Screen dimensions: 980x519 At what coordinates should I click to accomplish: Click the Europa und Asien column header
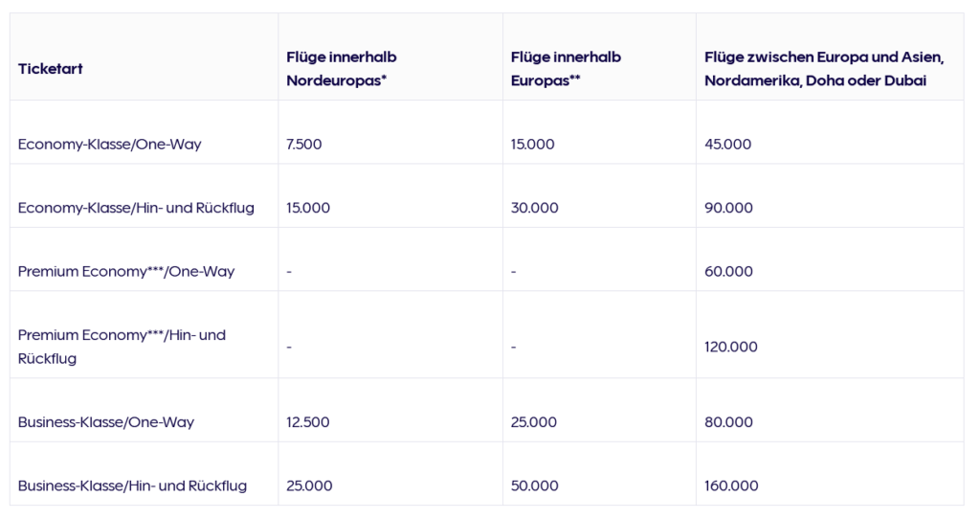[823, 69]
